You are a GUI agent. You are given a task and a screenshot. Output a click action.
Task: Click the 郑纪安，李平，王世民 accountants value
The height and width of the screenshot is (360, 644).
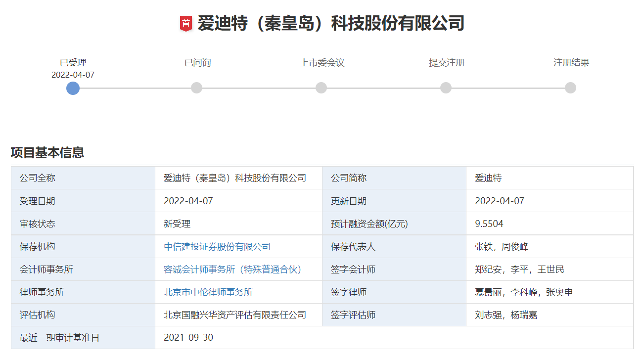[519, 270]
